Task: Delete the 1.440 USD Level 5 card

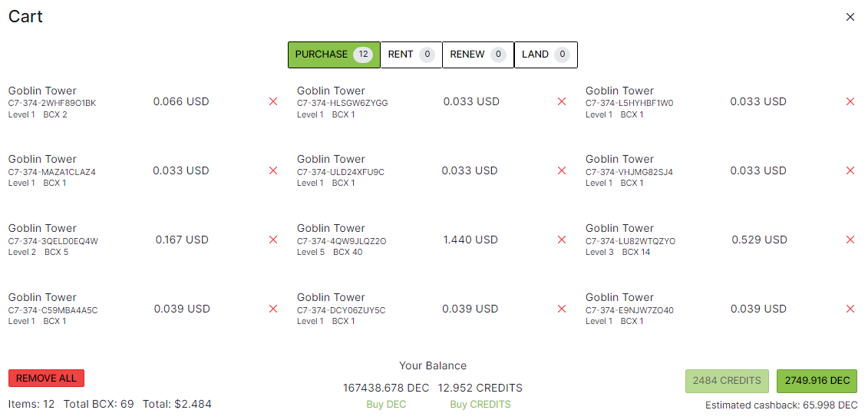Action: tap(562, 240)
